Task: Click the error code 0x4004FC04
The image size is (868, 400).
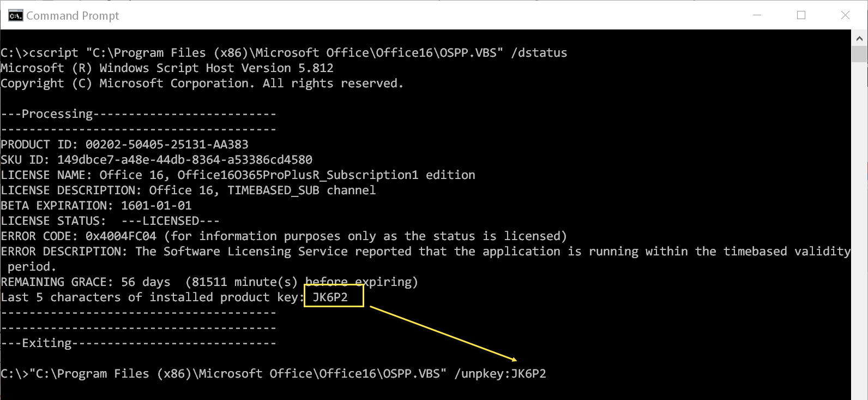Action: [x=120, y=236]
